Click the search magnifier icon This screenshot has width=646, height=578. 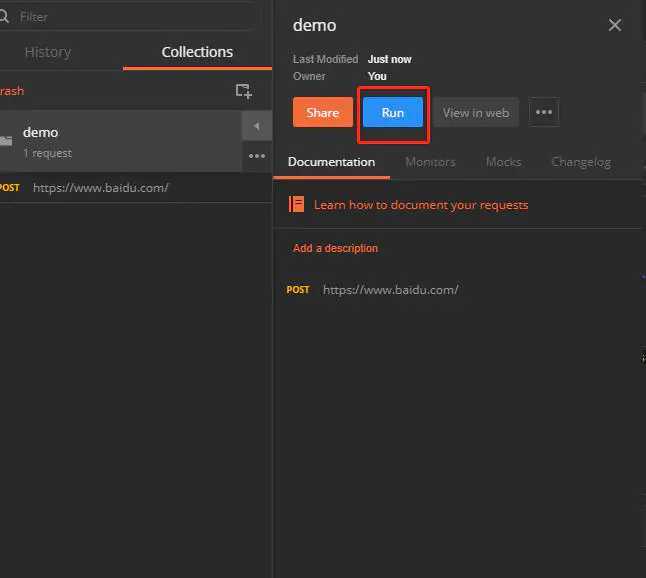pos(4,16)
